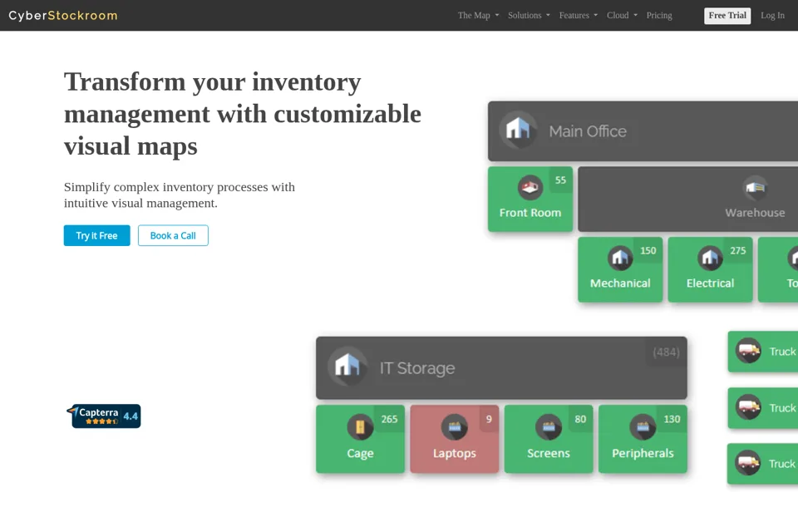The height and width of the screenshot is (532, 798).
Task: Click the Cage locker icon
Action: 360,426
